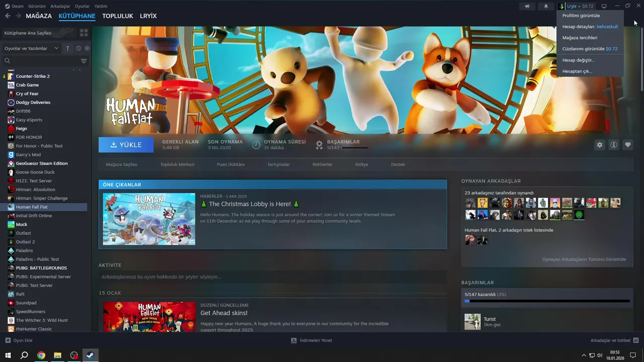This screenshot has width=644, height=362.
Task: Open the Oyunlar menu
Action: [x=83, y=6]
